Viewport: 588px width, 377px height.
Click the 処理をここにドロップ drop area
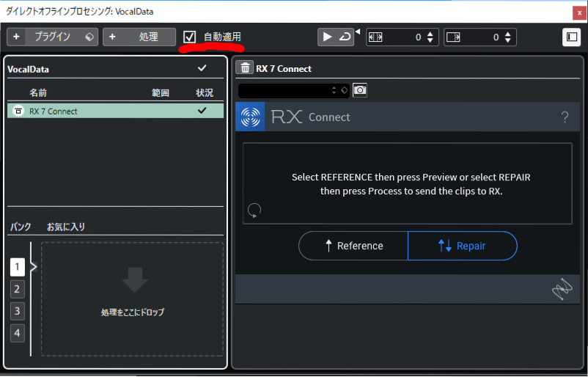point(133,299)
